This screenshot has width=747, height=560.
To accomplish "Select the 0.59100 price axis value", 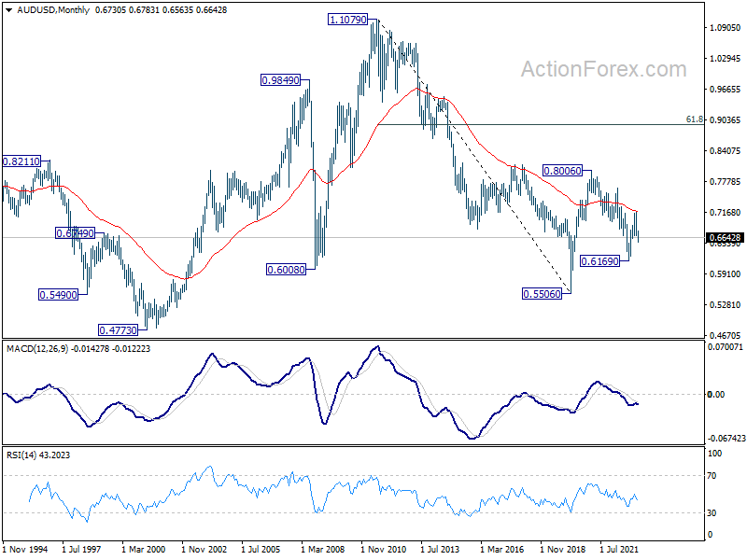I will click(x=726, y=274).
